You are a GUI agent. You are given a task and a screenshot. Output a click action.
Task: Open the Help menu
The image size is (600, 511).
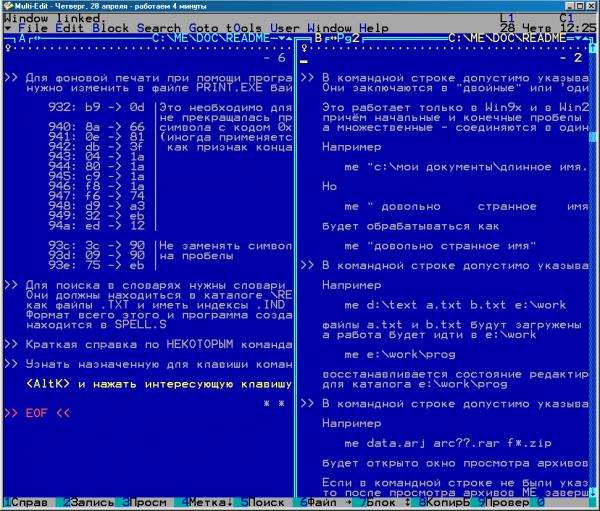375,28
